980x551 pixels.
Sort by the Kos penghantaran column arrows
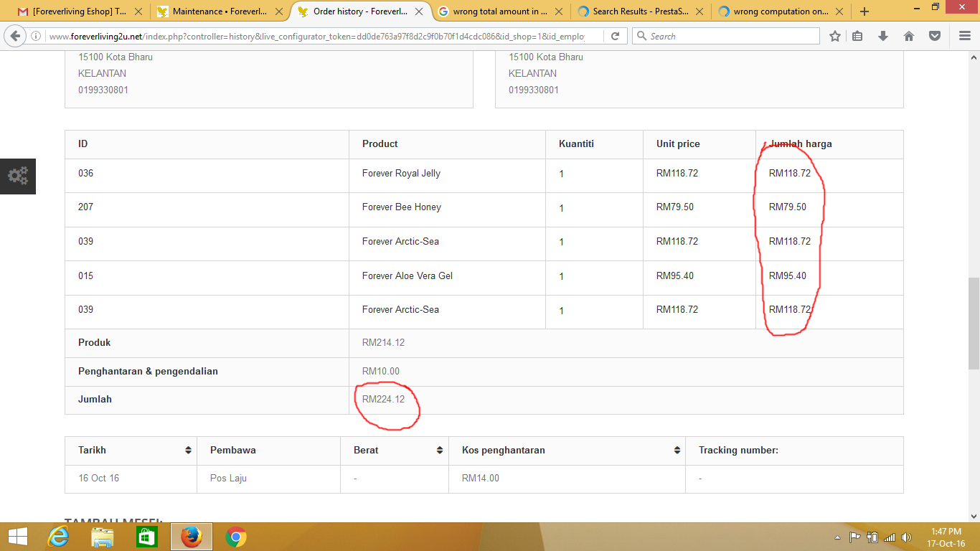(x=677, y=451)
